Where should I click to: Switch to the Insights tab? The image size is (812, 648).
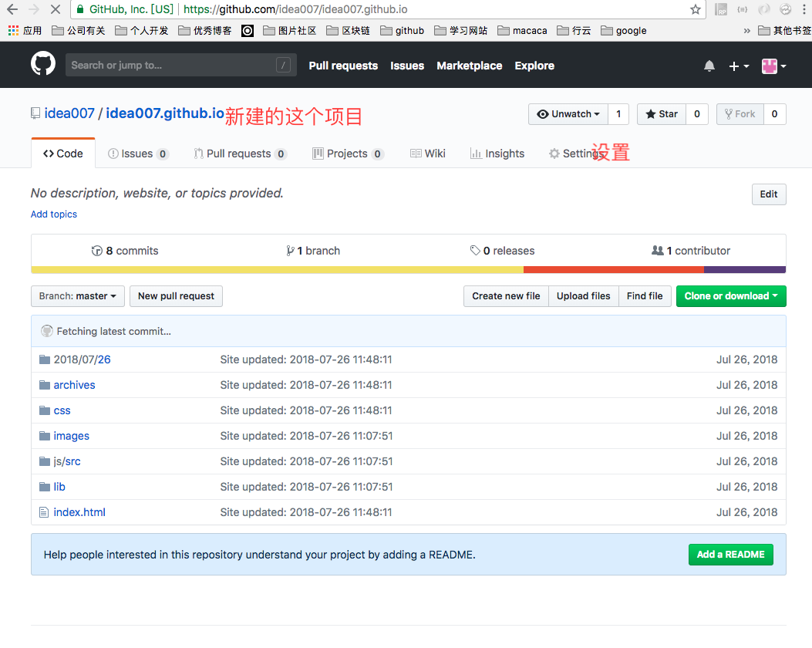coord(497,154)
